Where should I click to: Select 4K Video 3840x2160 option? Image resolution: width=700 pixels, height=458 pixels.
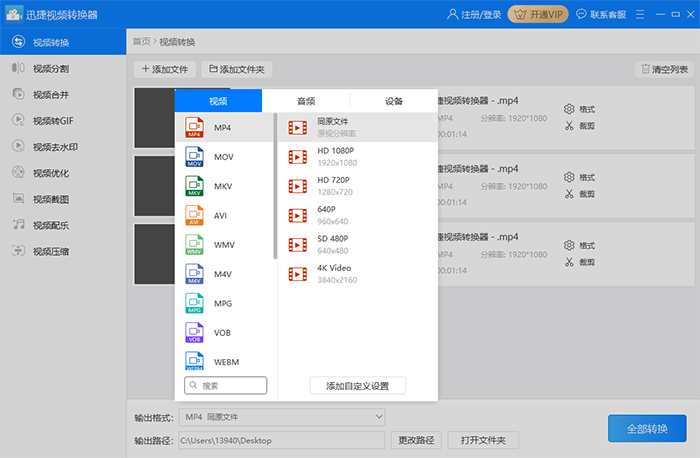(x=358, y=274)
